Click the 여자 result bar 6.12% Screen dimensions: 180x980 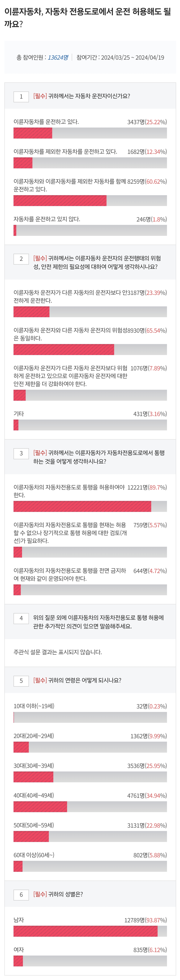point(90,961)
